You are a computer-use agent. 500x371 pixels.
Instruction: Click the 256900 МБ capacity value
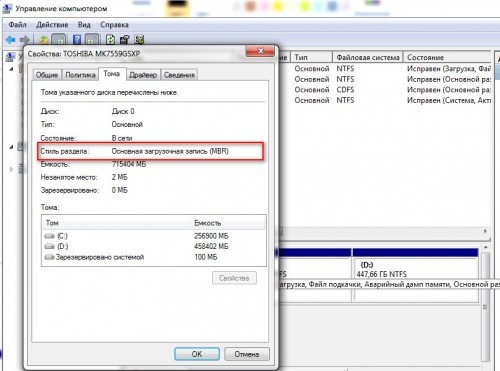[211, 236]
